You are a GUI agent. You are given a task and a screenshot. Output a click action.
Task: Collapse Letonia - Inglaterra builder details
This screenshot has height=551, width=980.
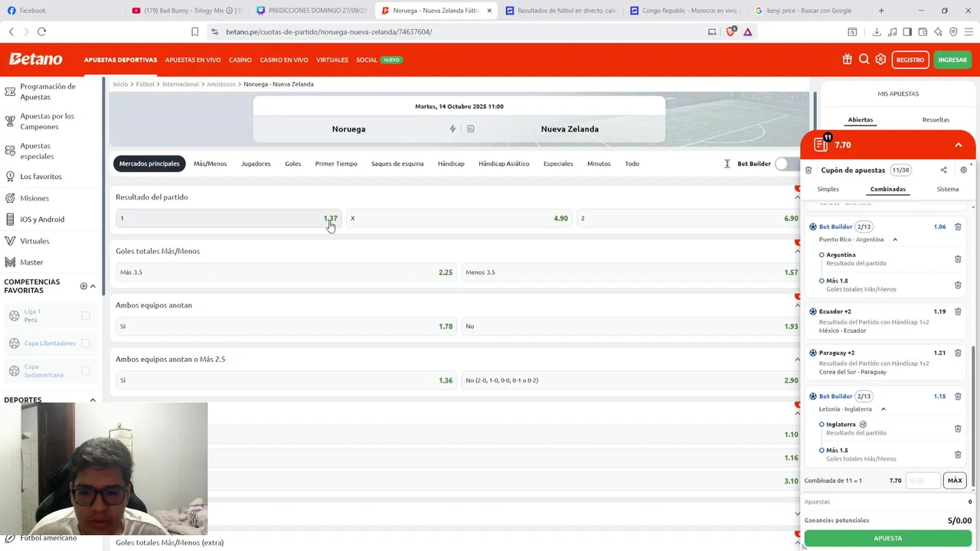(883, 409)
